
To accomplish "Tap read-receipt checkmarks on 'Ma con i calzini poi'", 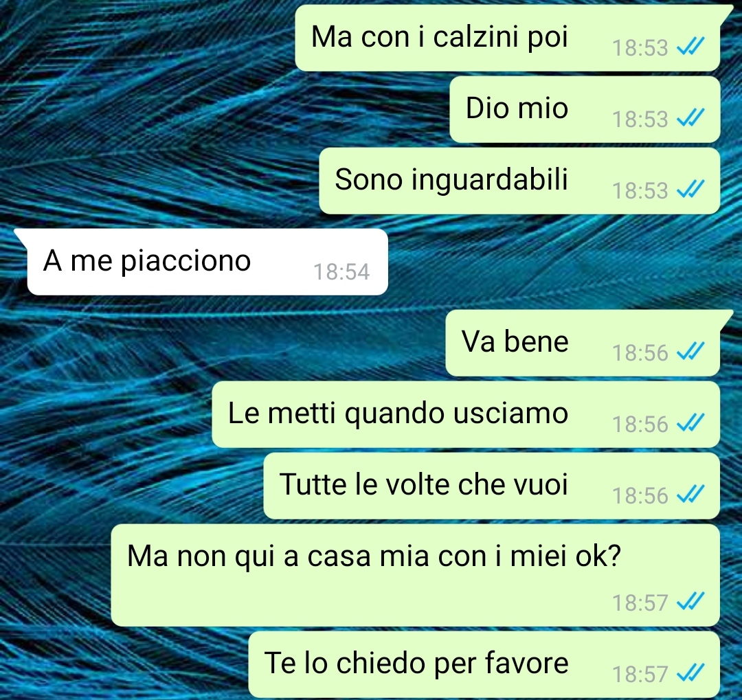I will [691, 47].
